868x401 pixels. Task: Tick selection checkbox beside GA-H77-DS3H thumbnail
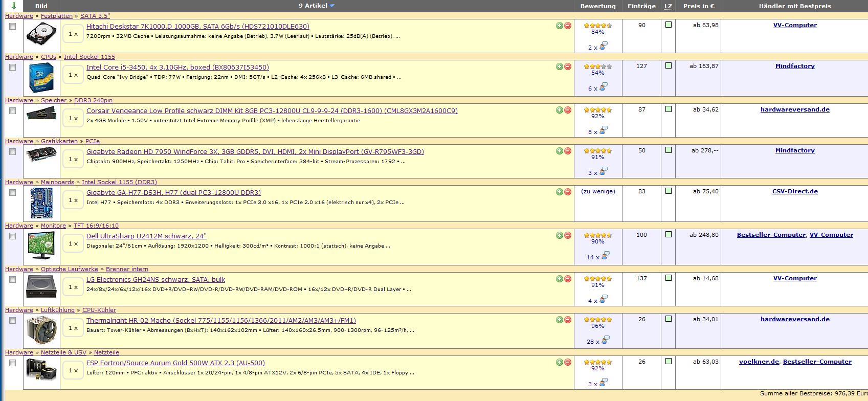coord(13,192)
